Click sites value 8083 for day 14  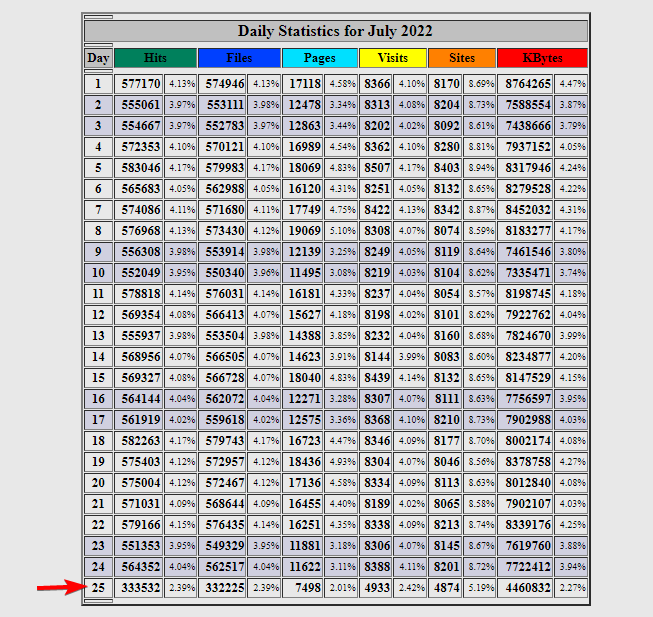[x=445, y=356]
